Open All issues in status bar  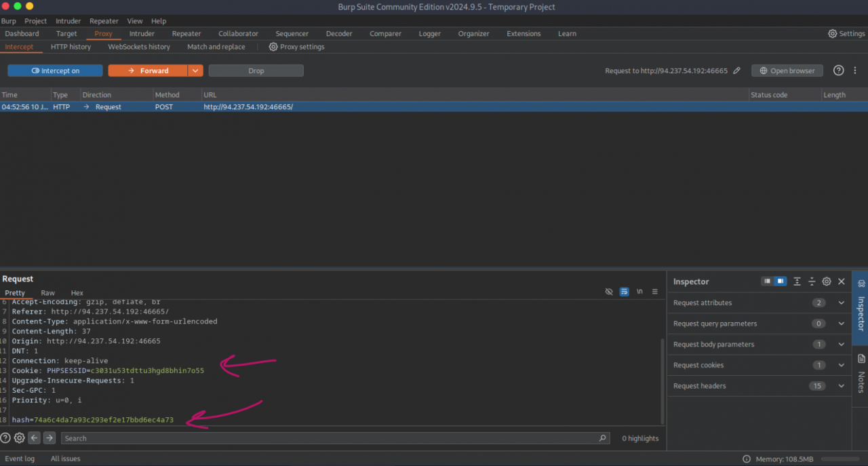pyautogui.click(x=65, y=459)
